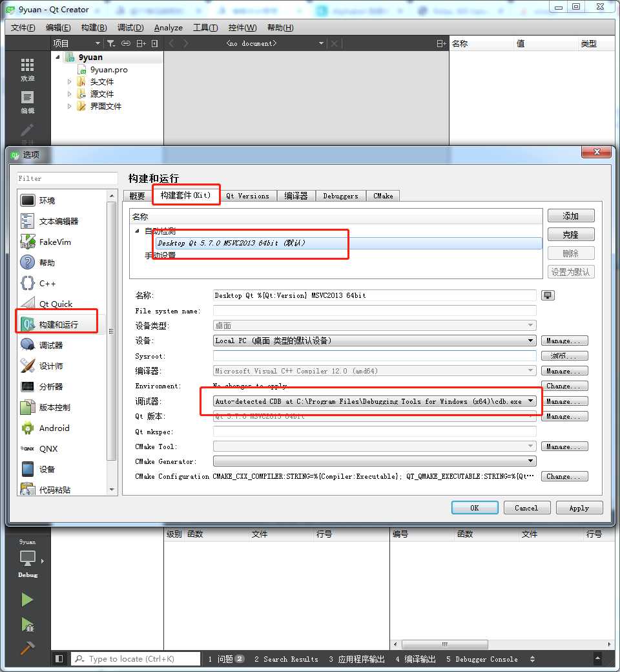Viewport: 620px width, 672px height.
Task: Switch to the 概要 tab
Action: 137,196
